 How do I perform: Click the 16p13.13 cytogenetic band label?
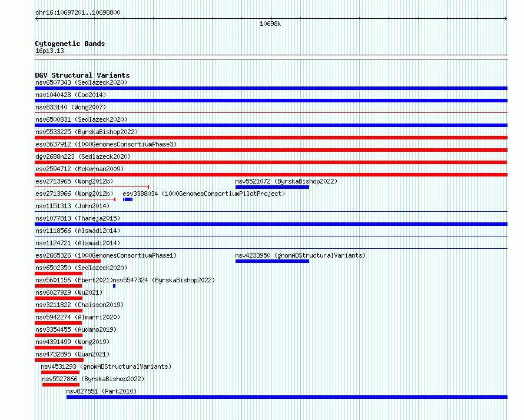tap(49, 51)
